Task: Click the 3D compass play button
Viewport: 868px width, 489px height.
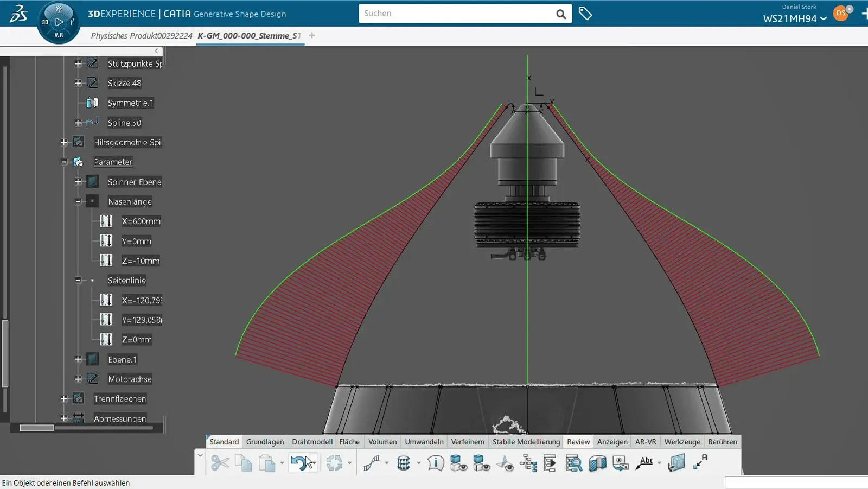Action: point(59,22)
